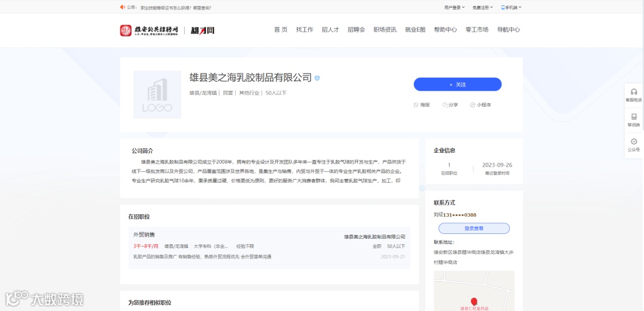
Task: Open the 职场资讯 menu item
Action: click(385, 30)
